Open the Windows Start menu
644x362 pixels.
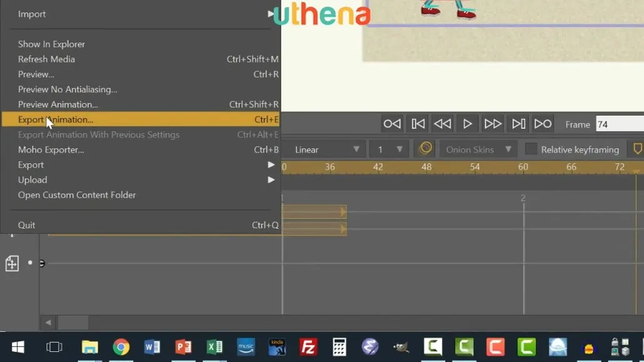click(18, 348)
